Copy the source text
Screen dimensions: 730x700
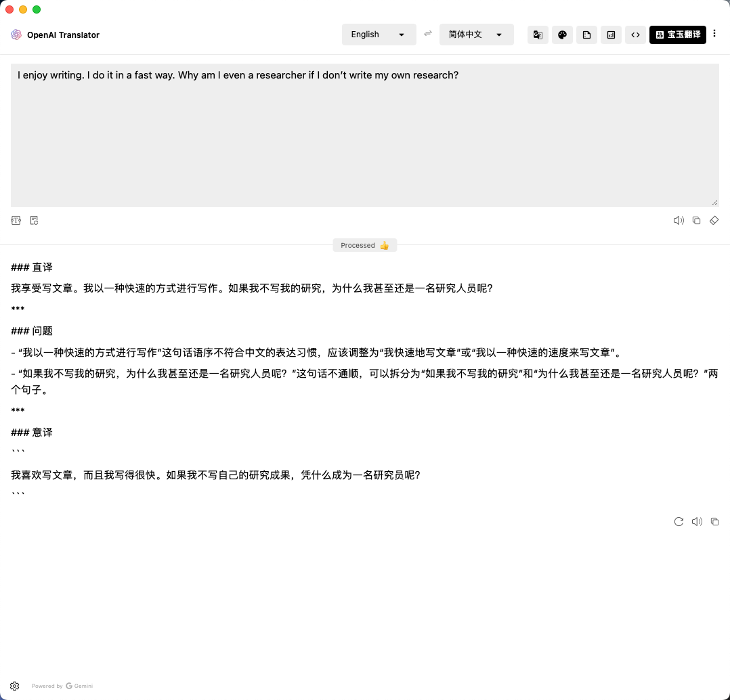pyautogui.click(x=696, y=221)
